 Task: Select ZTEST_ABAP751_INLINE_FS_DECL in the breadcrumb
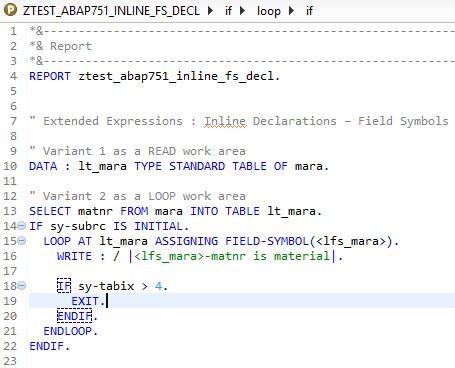(x=111, y=11)
